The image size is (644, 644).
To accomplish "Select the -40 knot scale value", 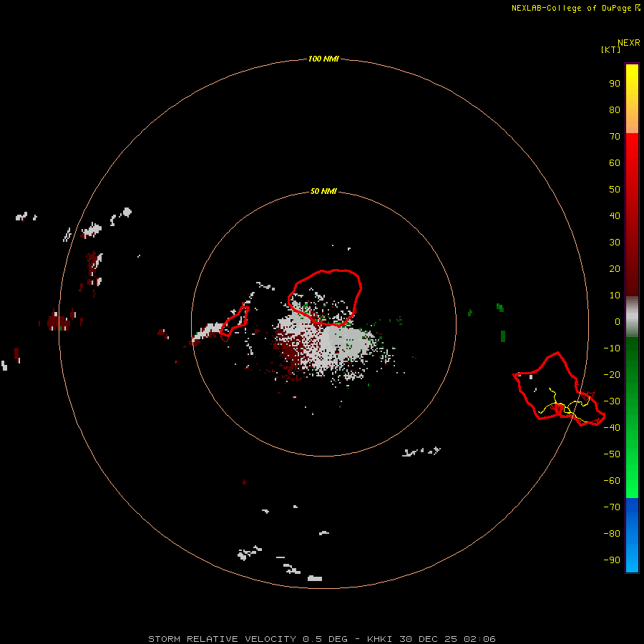I will (x=612, y=428).
